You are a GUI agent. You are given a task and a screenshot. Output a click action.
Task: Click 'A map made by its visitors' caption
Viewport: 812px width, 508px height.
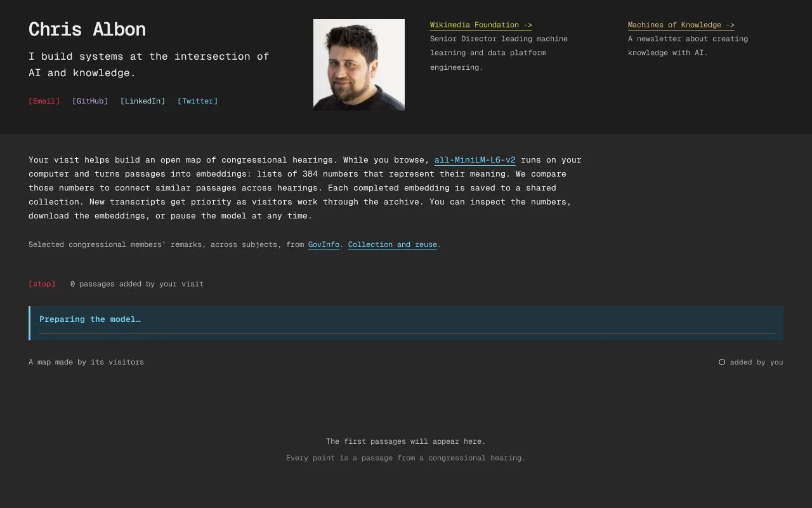click(86, 362)
